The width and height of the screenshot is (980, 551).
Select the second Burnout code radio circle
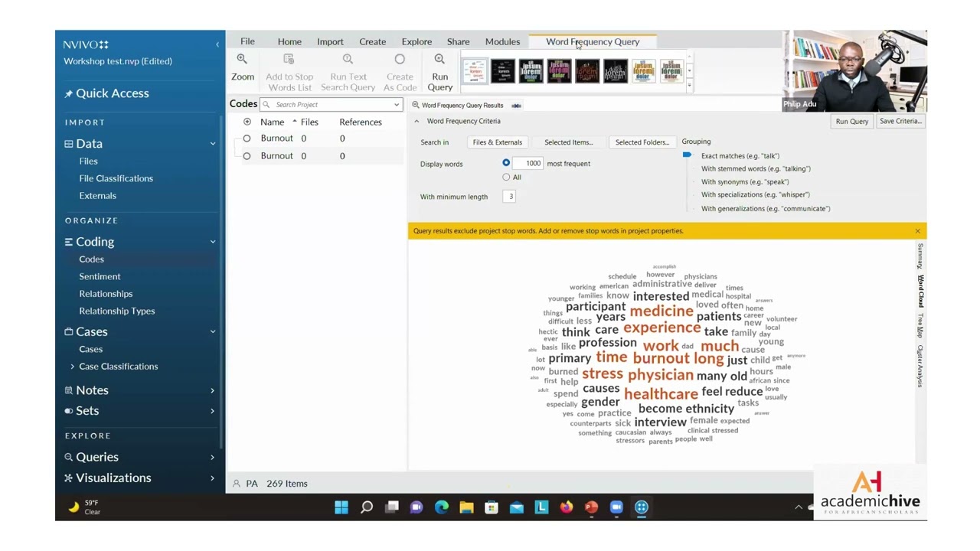(x=247, y=156)
